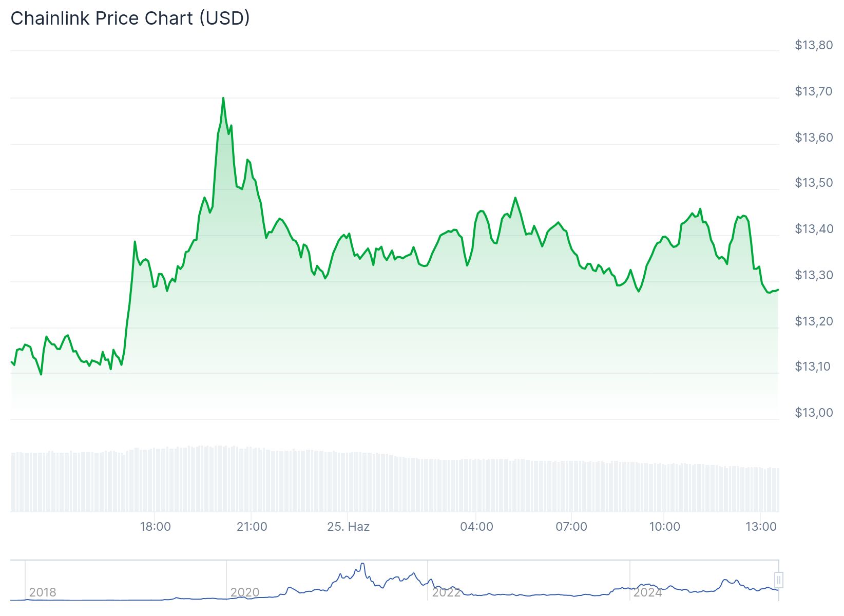Click the 10:00 time axis label

coord(664,527)
